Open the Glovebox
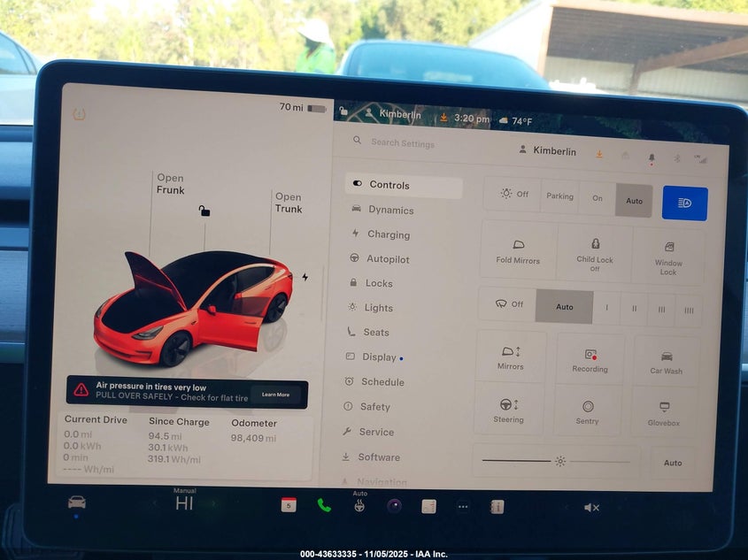This screenshot has height=560, width=748. click(663, 412)
